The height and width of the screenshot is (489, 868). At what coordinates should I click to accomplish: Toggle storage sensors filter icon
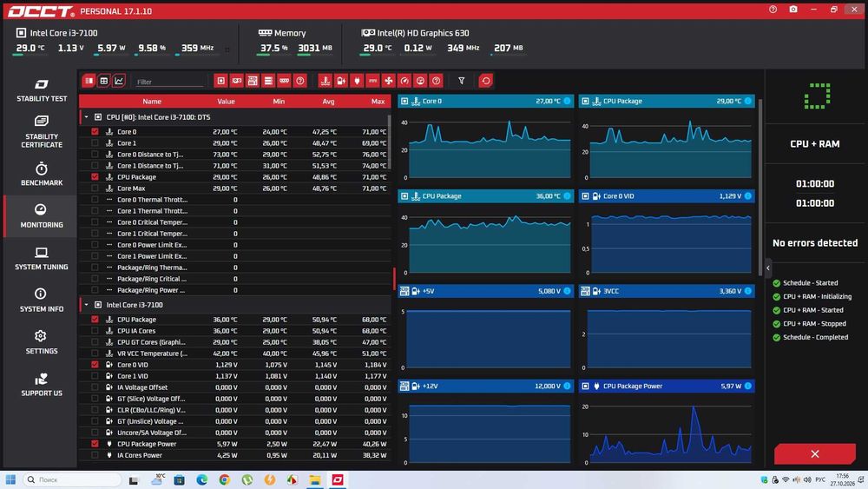(x=268, y=81)
